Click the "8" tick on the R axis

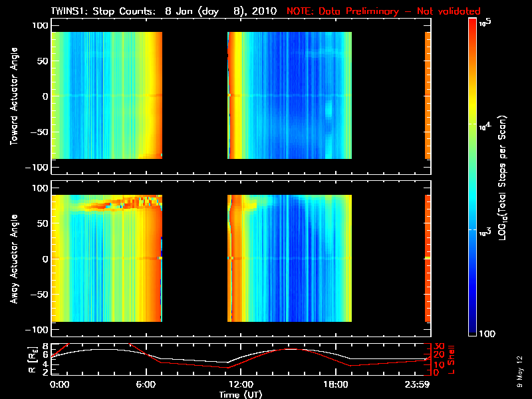45,346
